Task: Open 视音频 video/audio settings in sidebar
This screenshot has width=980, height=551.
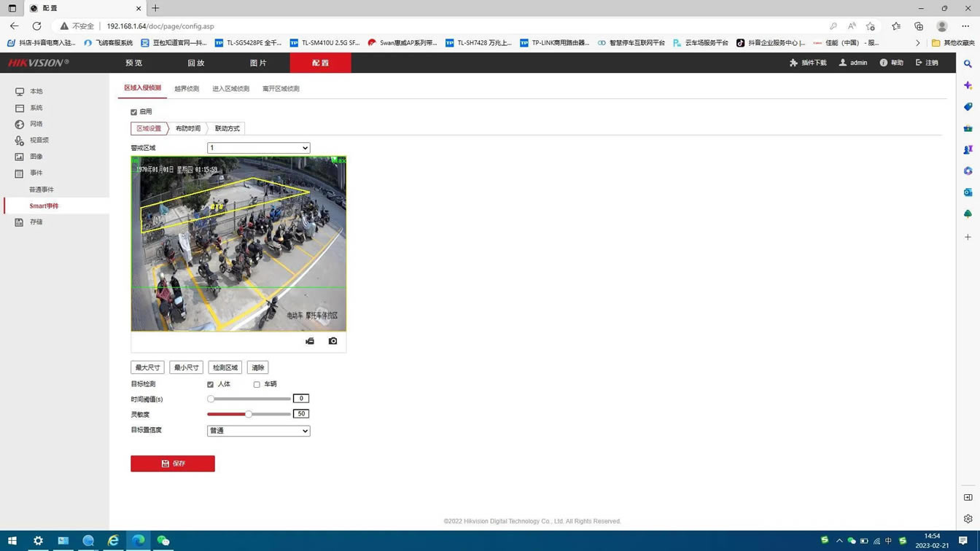Action: tap(39, 140)
